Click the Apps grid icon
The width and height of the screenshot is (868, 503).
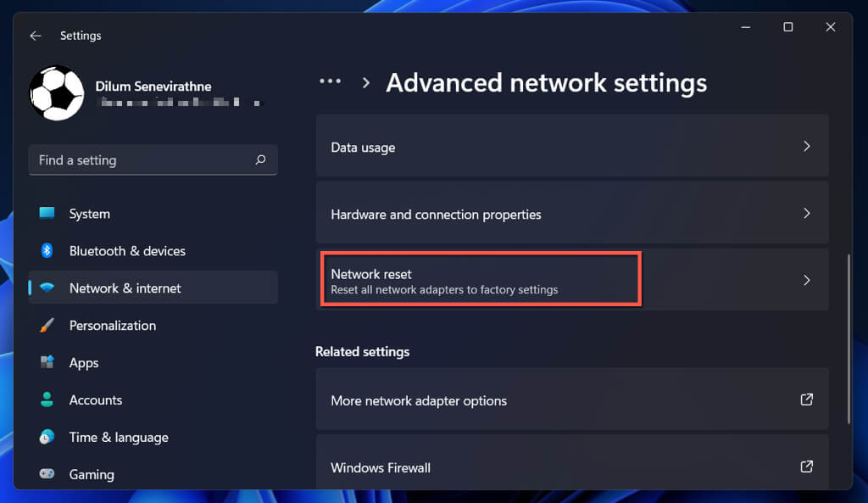pos(47,363)
